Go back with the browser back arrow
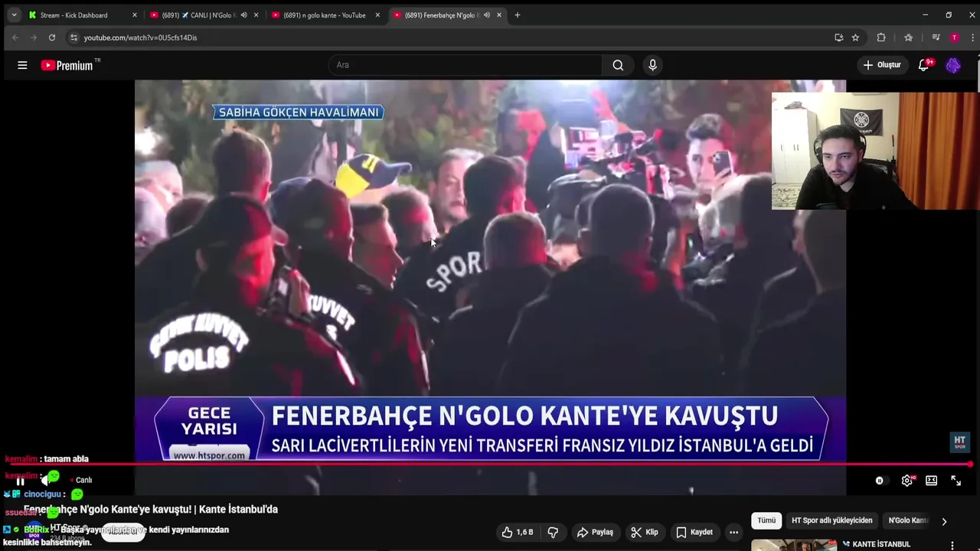 pyautogui.click(x=15, y=37)
